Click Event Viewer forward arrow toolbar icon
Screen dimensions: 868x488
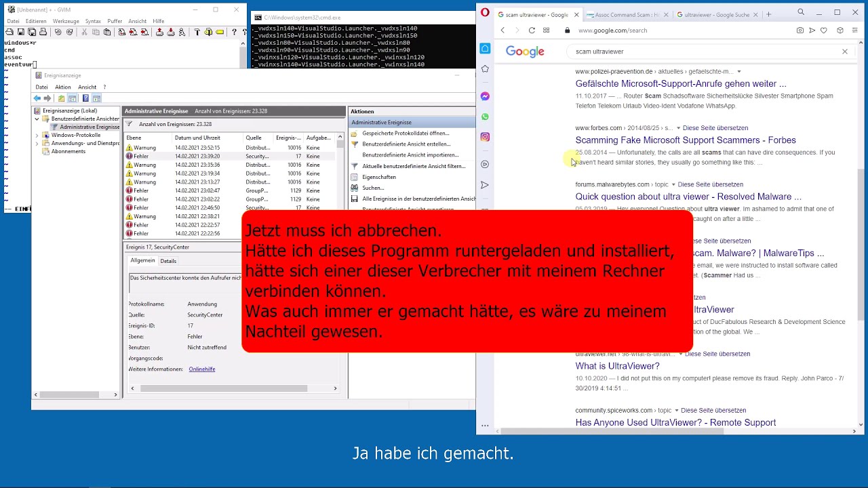click(x=47, y=98)
